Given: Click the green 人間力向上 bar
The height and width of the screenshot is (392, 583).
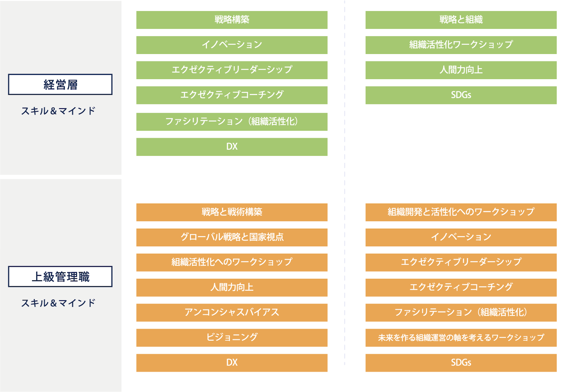Looking at the screenshot, I should click(461, 70).
